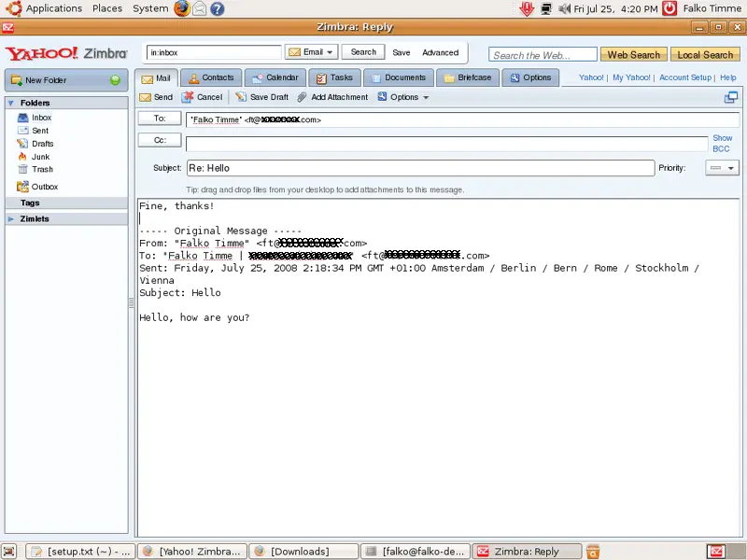Click into the Subject field
This screenshot has height=560, width=747.
(x=421, y=168)
